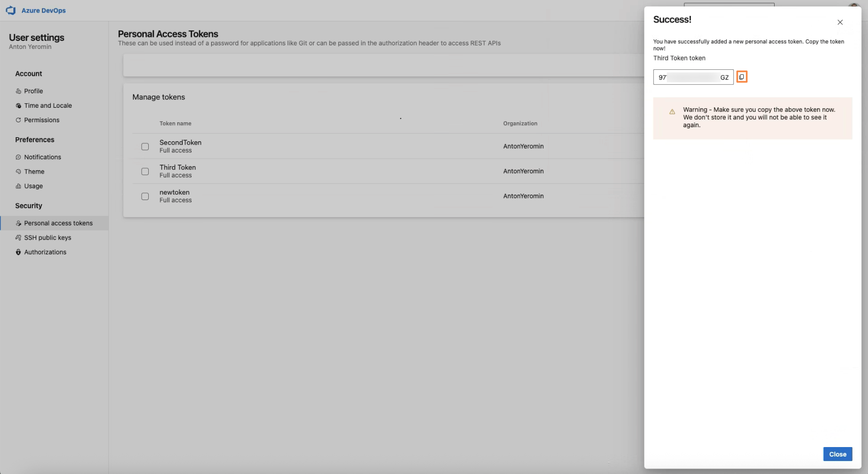Click the Time and Locale globe icon

(18, 106)
